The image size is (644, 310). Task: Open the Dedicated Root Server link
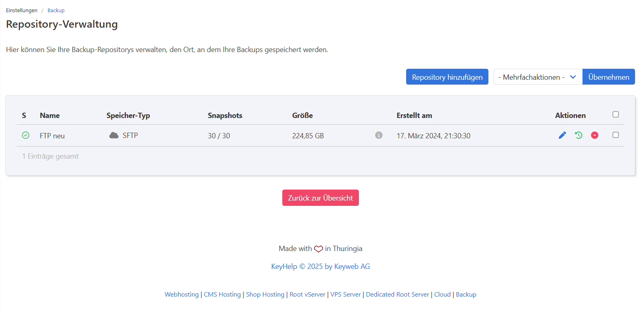pyautogui.click(x=397, y=295)
